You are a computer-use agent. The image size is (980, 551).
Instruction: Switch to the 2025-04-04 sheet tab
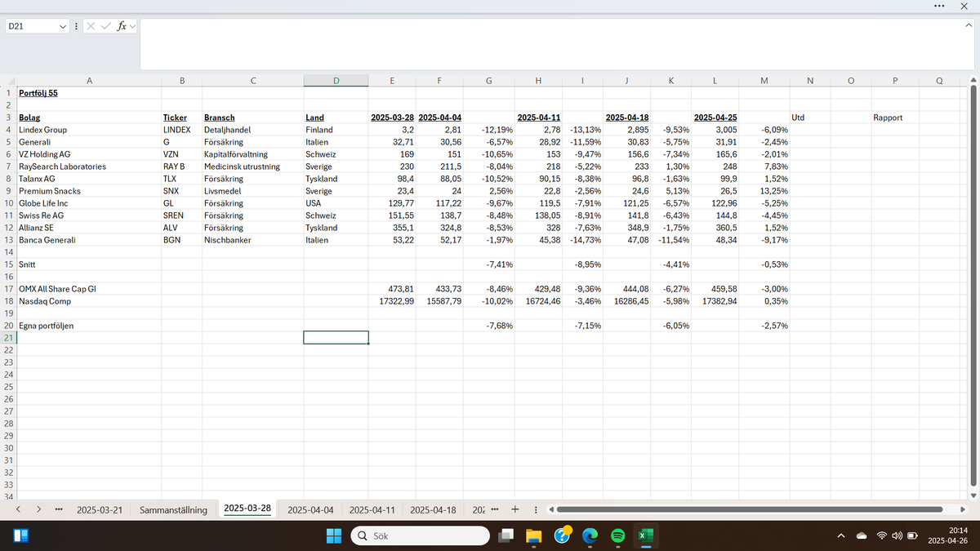310,509
